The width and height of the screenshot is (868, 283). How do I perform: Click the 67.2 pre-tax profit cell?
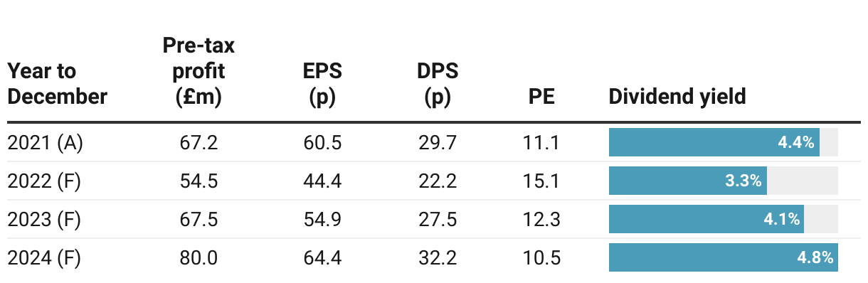(x=199, y=143)
